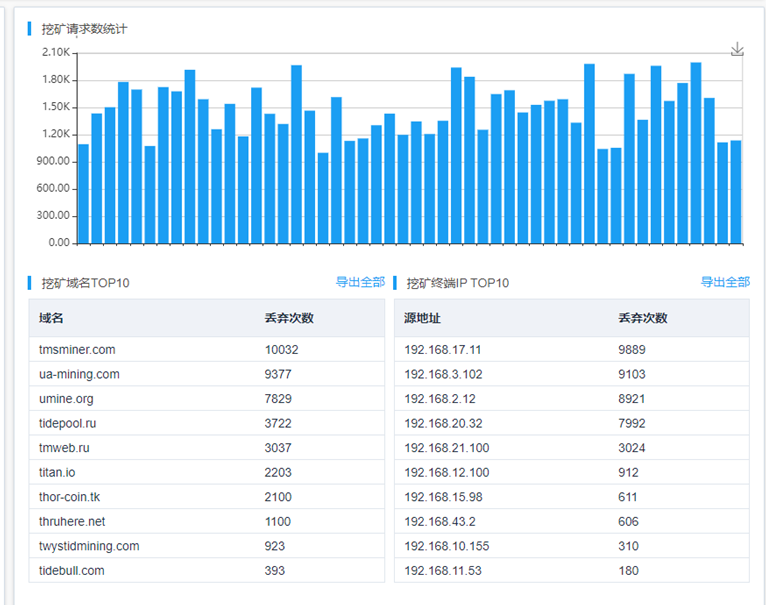Click the tidepool.ru domain entry
Viewport: 766px width, 605px height.
68,424
